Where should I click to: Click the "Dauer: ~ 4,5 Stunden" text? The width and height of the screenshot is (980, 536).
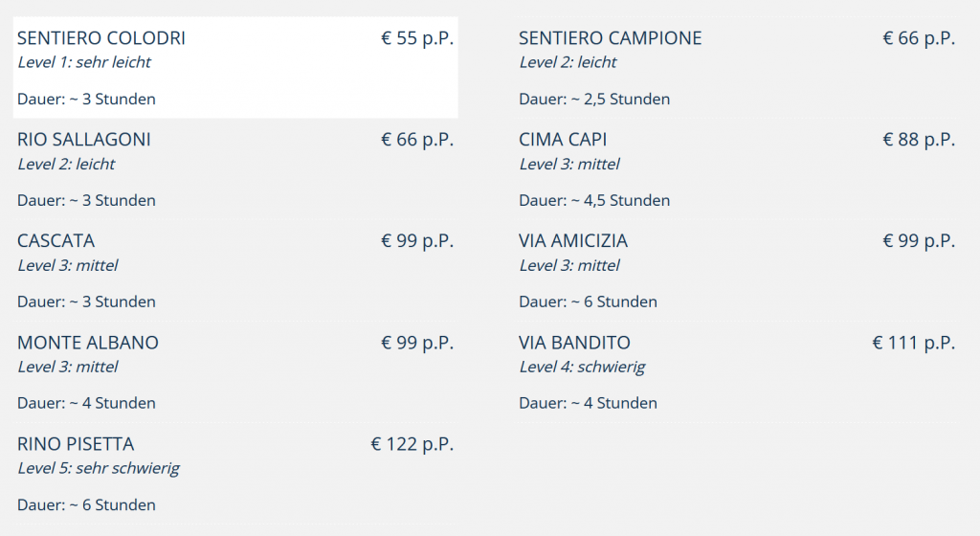(594, 201)
